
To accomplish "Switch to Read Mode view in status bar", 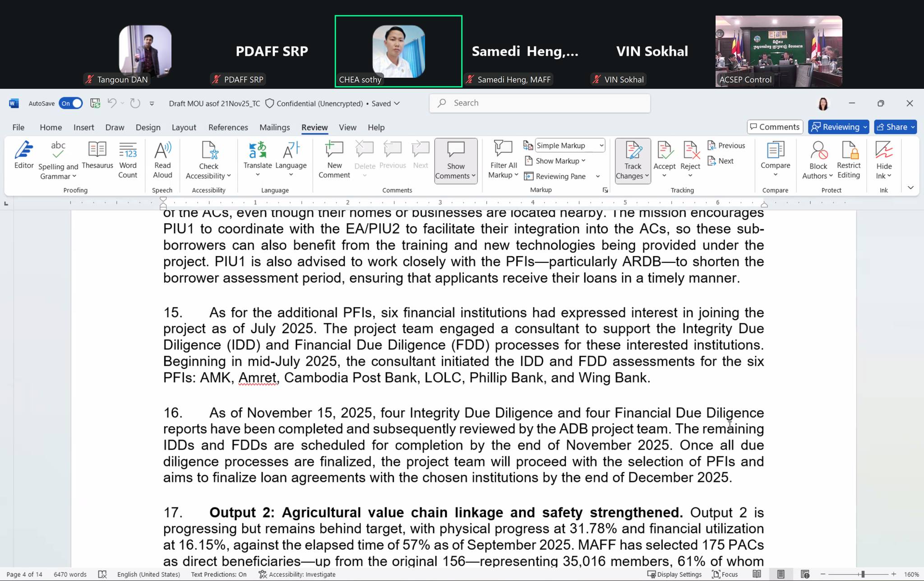I will point(757,574).
